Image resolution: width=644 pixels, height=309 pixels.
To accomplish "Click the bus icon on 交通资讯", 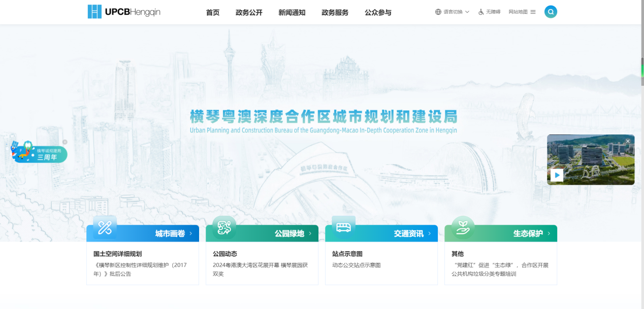I will point(343,227).
